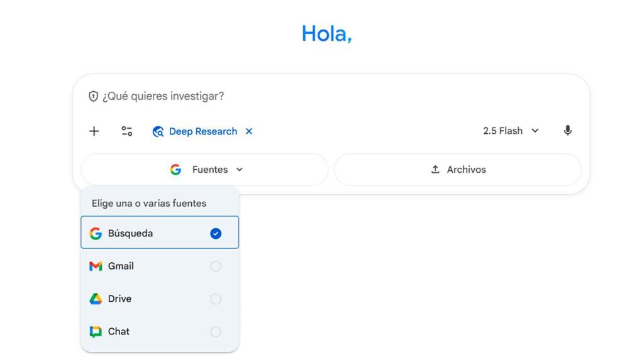The image size is (644, 362).
Task: Select the Búsqueda menu entry
Action: (x=130, y=234)
